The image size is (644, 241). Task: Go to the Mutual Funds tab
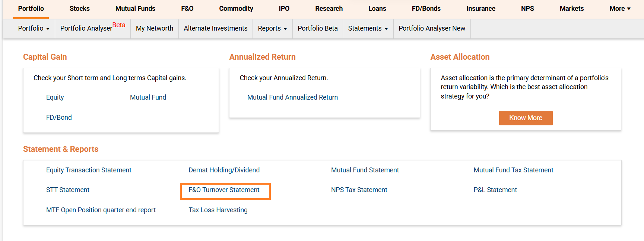(135, 9)
